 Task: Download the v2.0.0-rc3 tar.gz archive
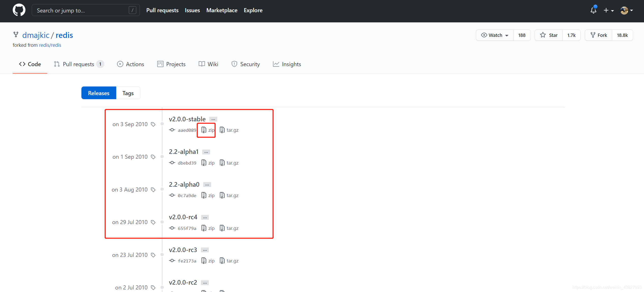(x=229, y=261)
